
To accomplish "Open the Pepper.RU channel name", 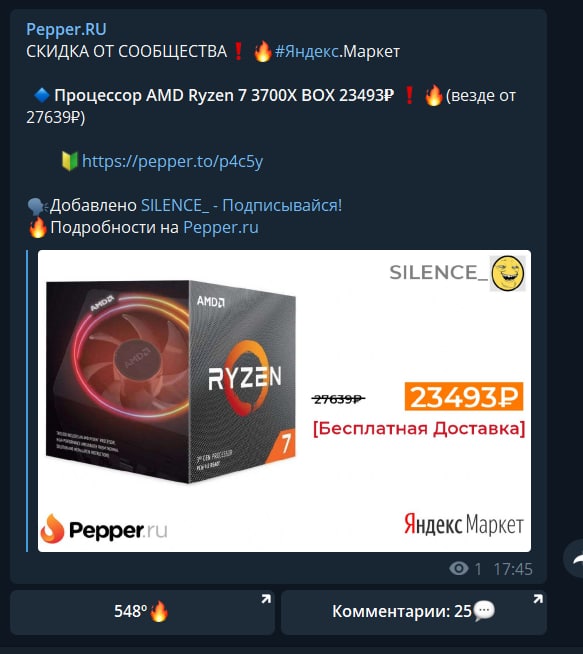I will coord(66,29).
